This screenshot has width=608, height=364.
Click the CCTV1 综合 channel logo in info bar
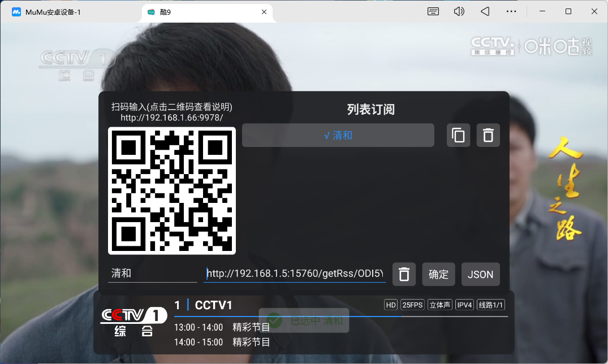tap(134, 322)
